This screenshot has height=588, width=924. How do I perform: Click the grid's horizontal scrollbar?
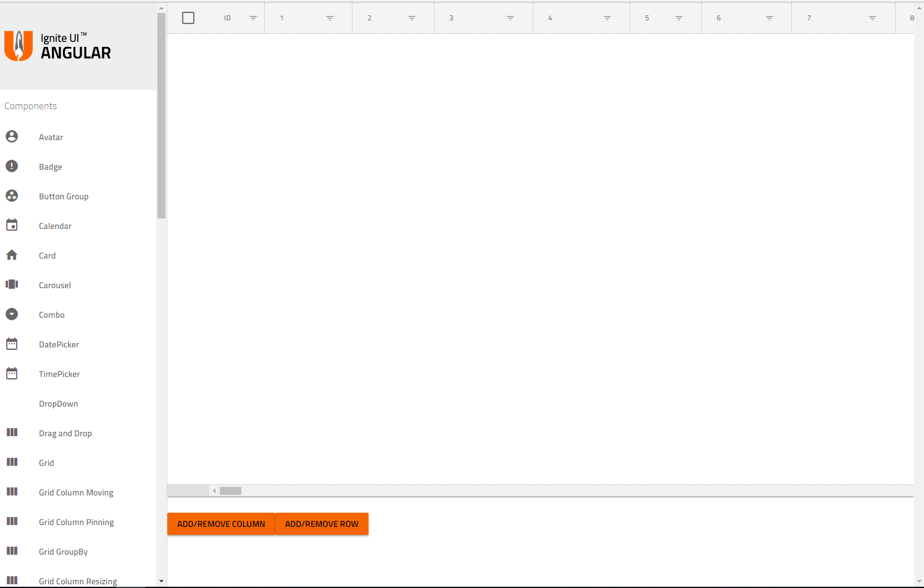(x=231, y=490)
